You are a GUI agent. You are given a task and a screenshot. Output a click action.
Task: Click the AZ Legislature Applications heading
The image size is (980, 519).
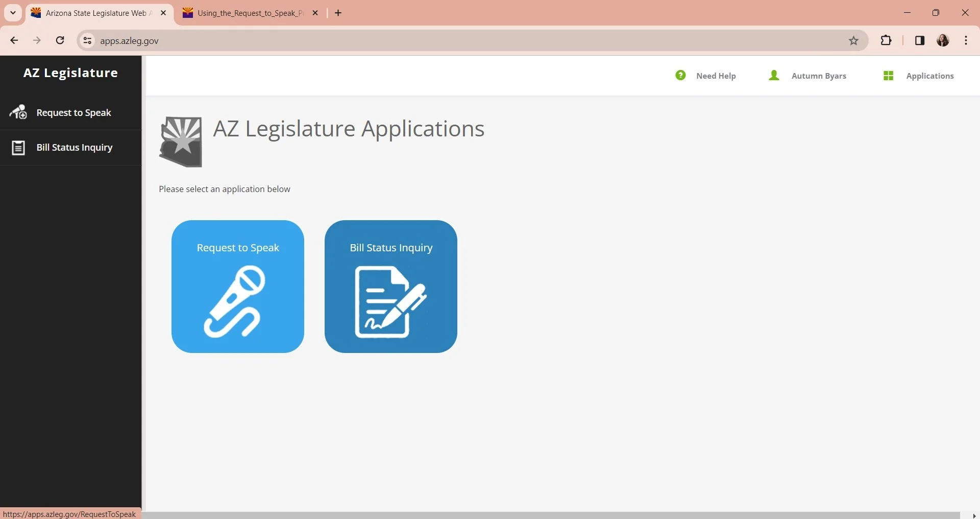(x=349, y=129)
